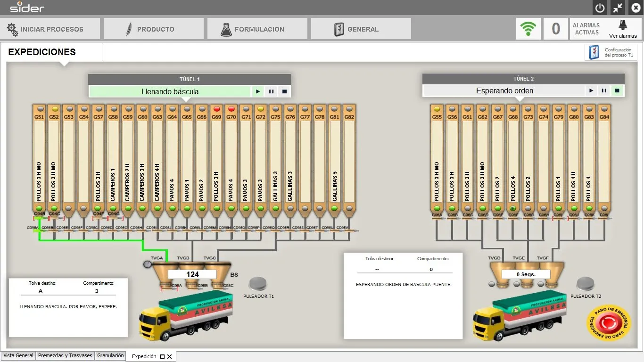Click the yellow top indicator of silo G55
644x362 pixels.
(x=437, y=109)
